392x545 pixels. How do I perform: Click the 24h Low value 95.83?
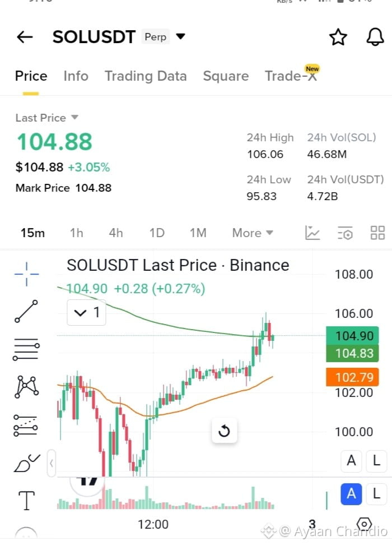coord(262,196)
